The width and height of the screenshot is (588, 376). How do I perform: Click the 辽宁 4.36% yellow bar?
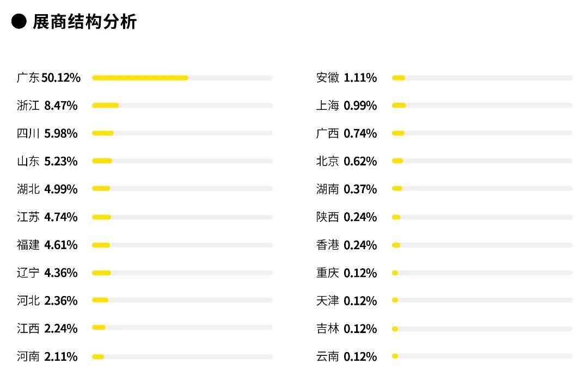click(102, 273)
